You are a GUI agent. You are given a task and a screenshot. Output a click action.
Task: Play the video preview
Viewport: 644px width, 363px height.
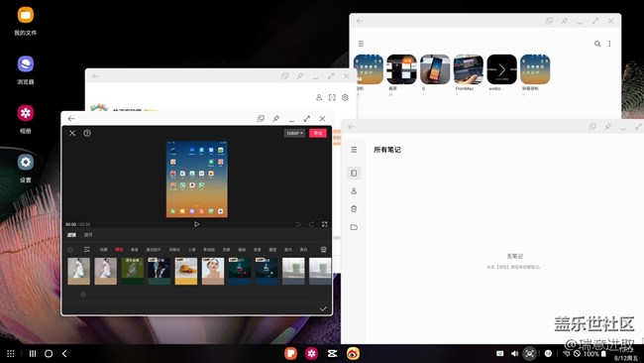pos(197,224)
